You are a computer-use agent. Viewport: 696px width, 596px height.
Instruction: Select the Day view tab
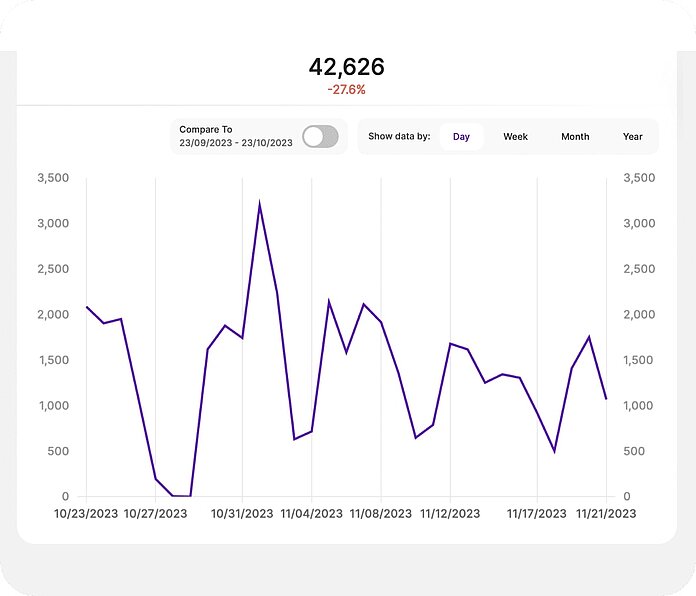(461, 137)
